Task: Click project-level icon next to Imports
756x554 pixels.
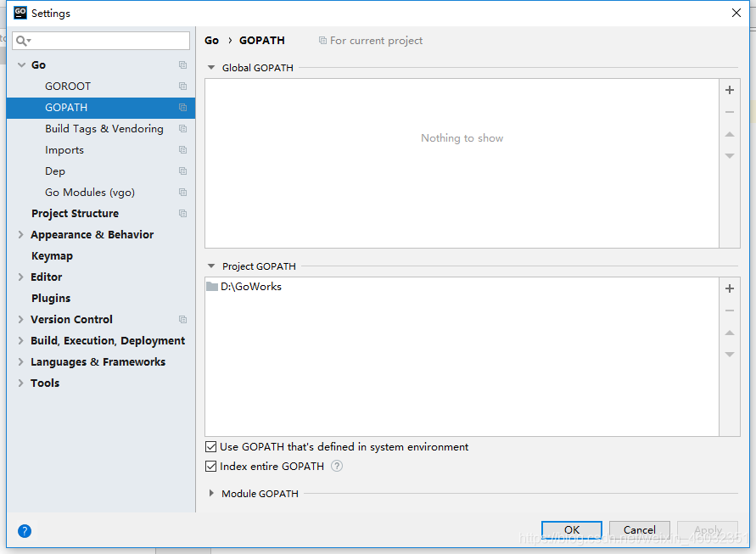Action: click(x=182, y=150)
